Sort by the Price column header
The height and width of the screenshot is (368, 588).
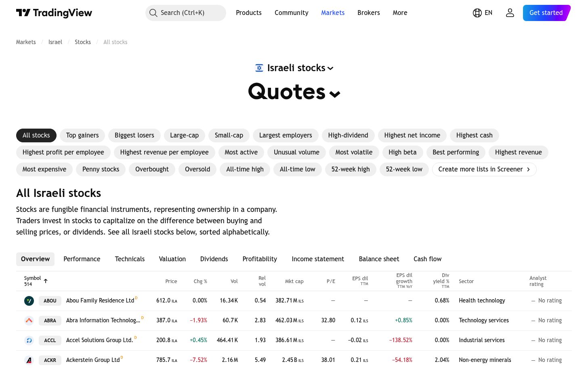171,281
